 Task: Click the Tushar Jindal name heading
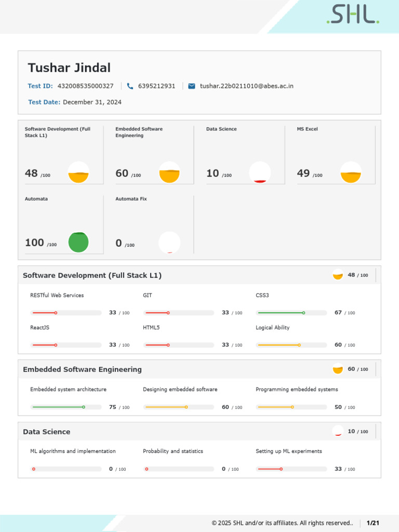click(x=69, y=68)
